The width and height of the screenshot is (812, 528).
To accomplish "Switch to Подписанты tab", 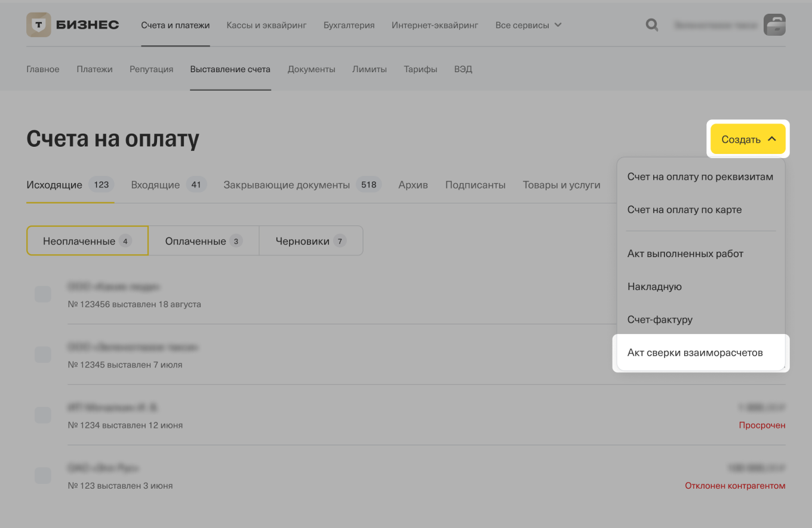I will pyautogui.click(x=475, y=185).
